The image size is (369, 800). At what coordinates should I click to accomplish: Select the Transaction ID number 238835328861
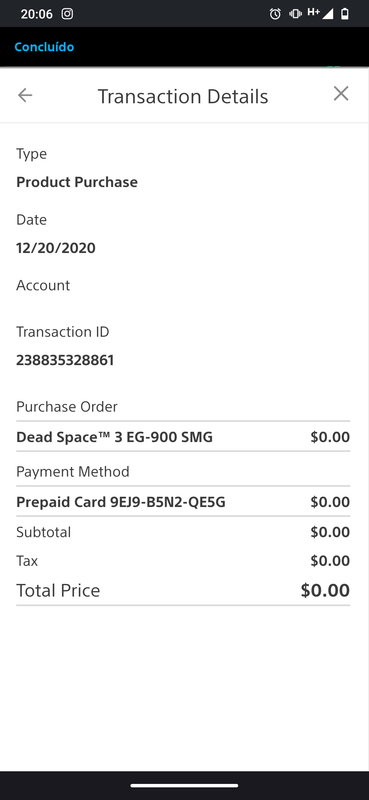[65, 361]
